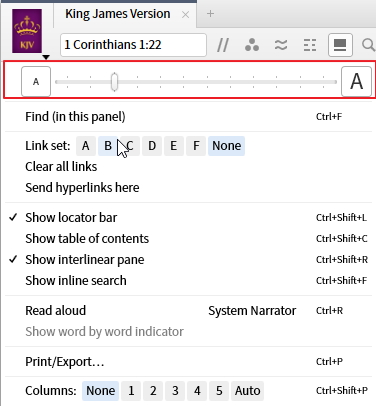Select link set F
This screenshot has width=376, height=406.
[x=196, y=146]
